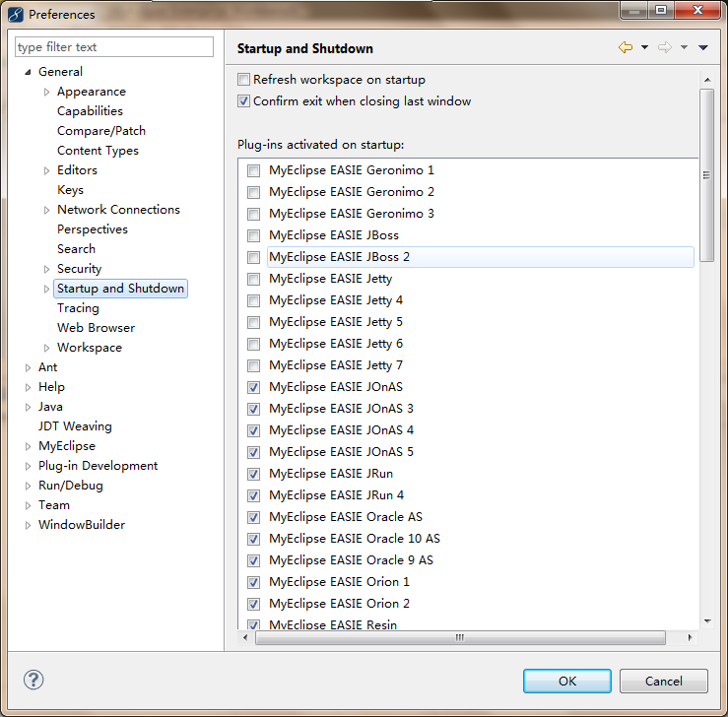728x717 pixels.
Task: Select Keys preference page
Action: pyautogui.click(x=70, y=190)
